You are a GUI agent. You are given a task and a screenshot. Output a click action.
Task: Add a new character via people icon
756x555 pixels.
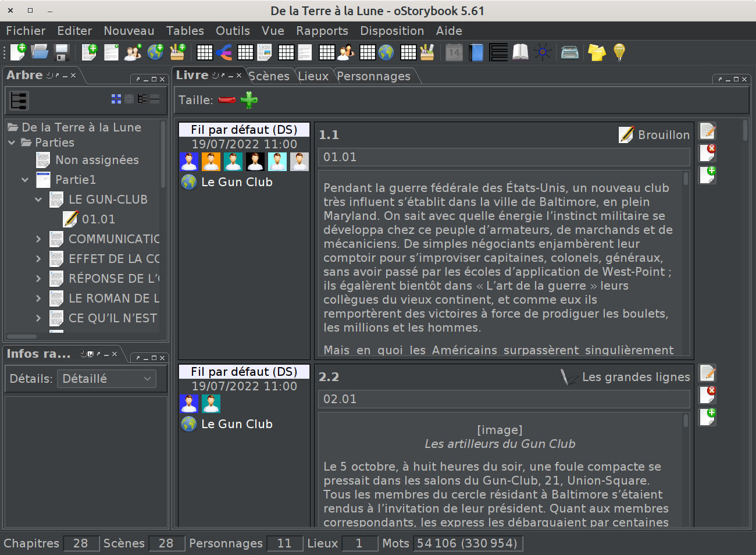(x=133, y=52)
